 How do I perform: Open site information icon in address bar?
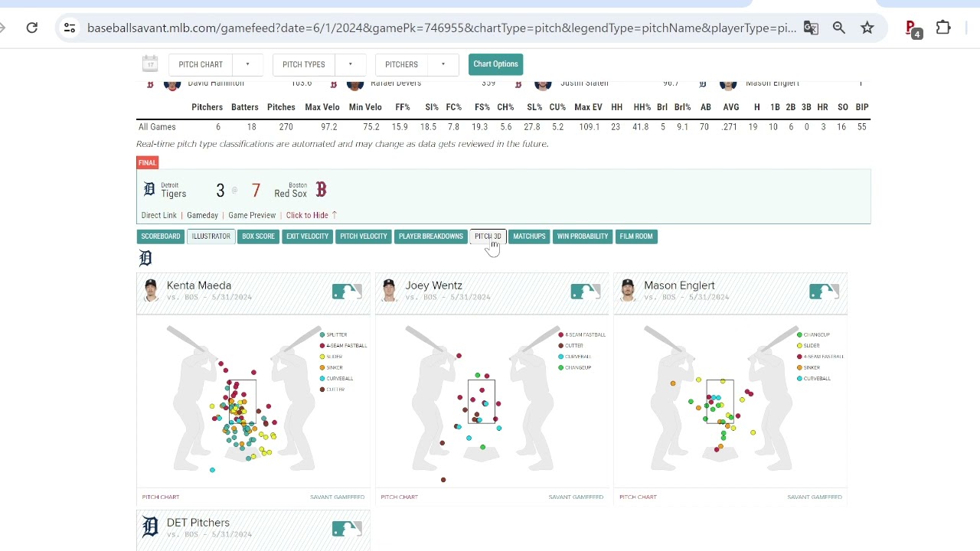[x=70, y=28]
